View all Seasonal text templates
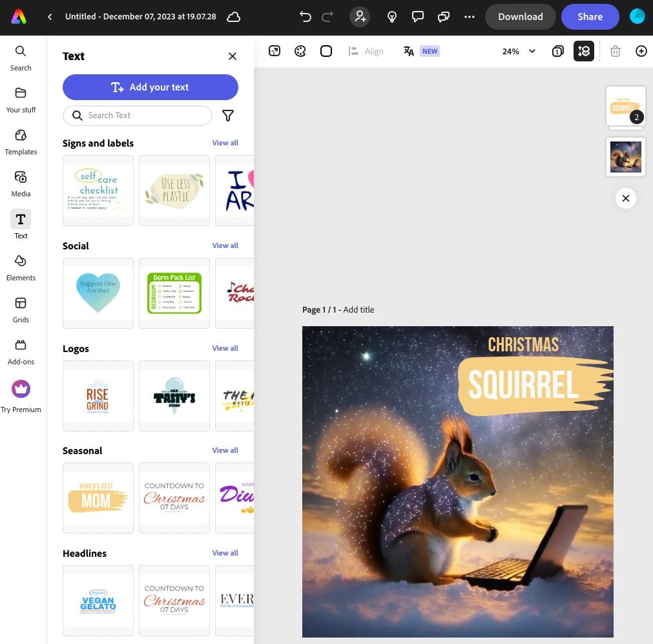 (225, 450)
